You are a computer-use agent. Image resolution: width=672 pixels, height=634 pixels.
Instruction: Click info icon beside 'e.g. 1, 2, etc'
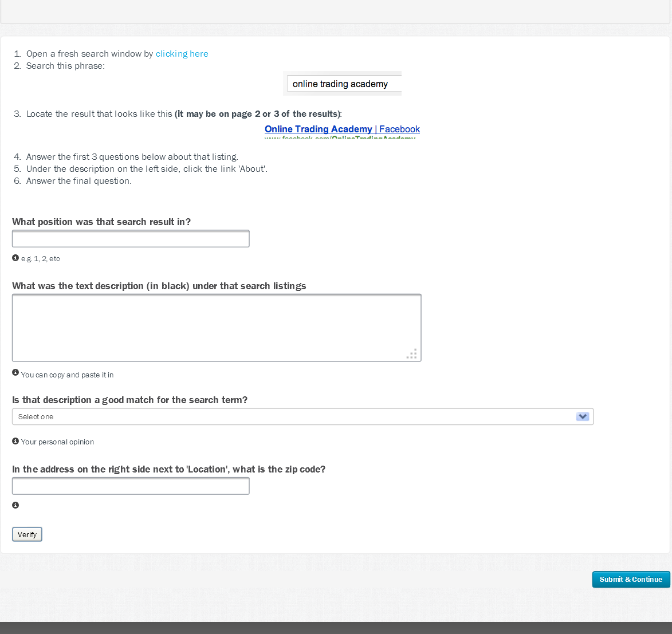point(15,258)
